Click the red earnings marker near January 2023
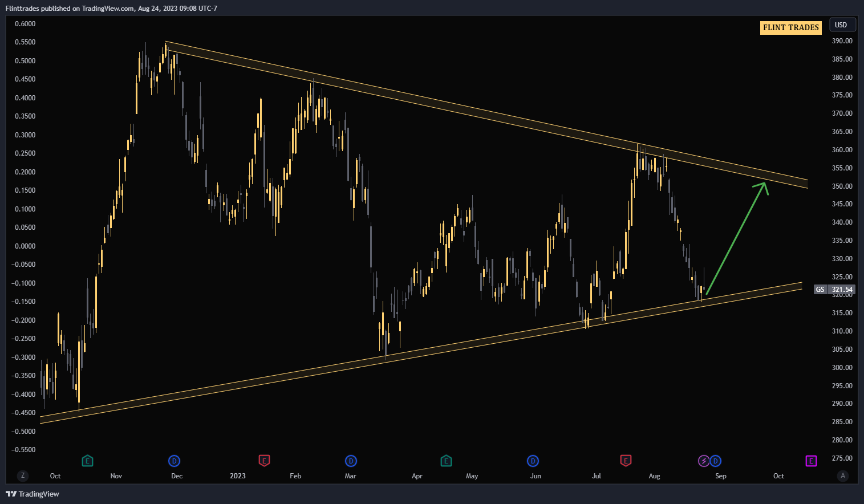Image resolution: width=864 pixels, height=504 pixels. click(264, 460)
